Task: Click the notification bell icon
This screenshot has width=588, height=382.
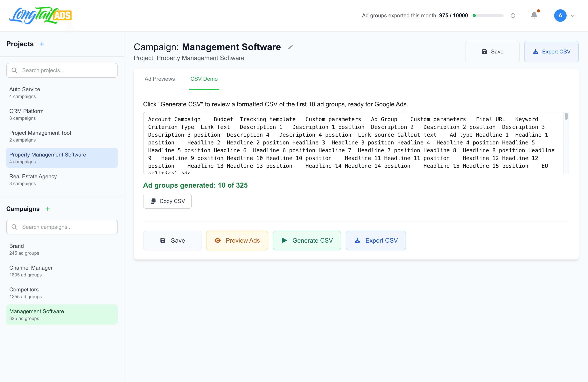Action: [534, 15]
